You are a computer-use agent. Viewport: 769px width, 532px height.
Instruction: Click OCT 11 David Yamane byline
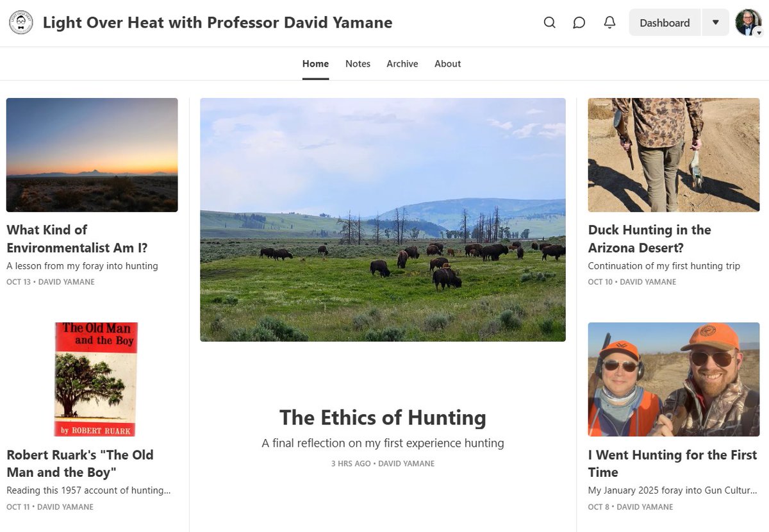click(50, 507)
